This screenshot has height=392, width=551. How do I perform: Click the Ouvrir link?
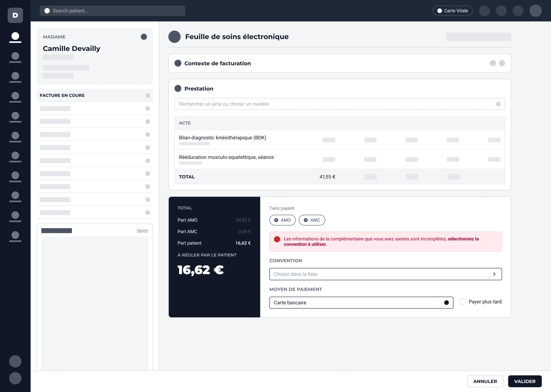142,231
